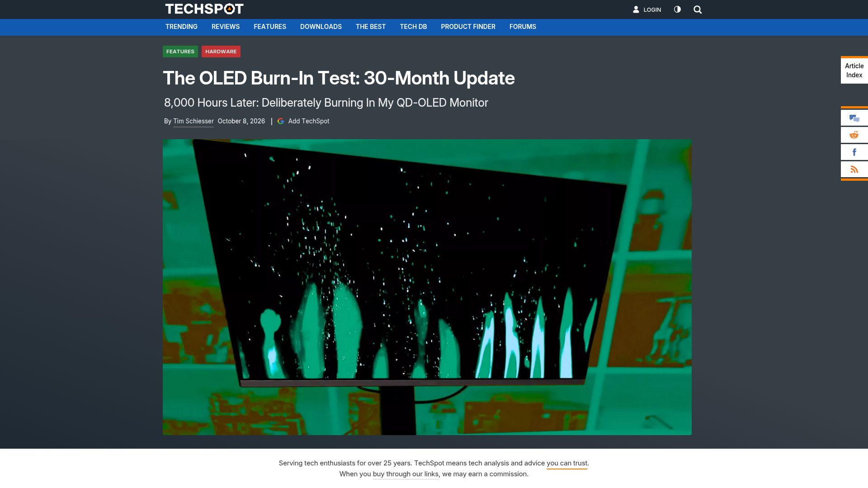Image resolution: width=868 pixels, height=488 pixels.
Task: Open the "buy through our links" link
Action: click(x=406, y=474)
